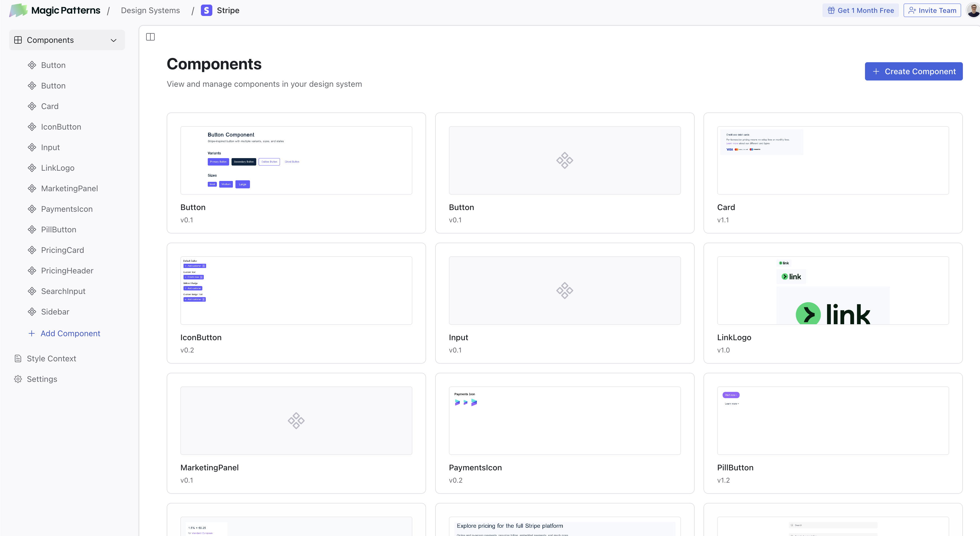The image size is (980, 536).
Task: Click the Invite Team button
Action: coord(932,10)
